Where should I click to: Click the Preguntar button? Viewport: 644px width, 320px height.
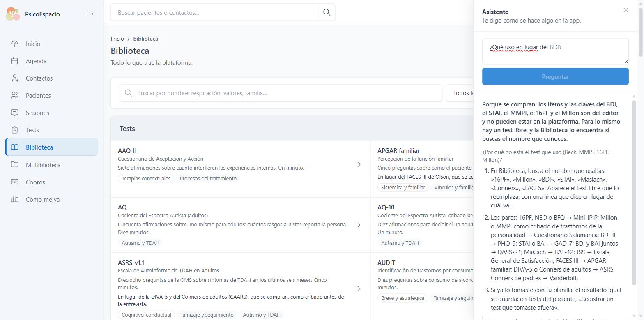(555, 76)
